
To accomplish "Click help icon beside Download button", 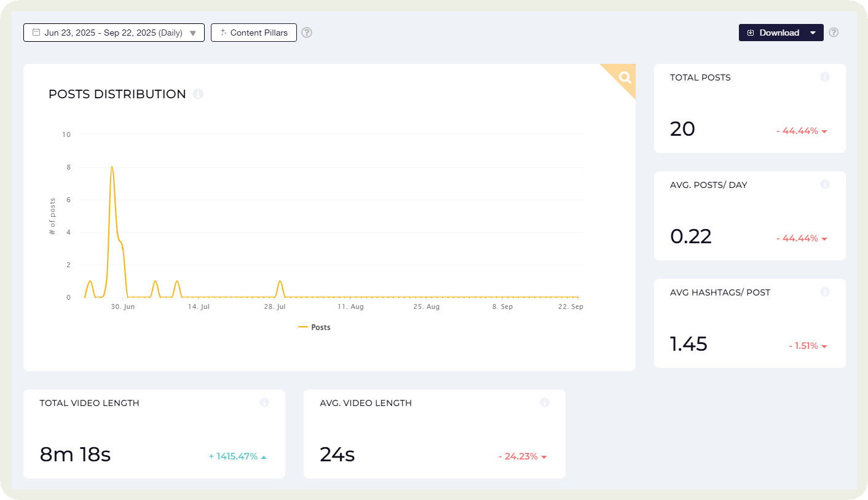I will point(834,33).
